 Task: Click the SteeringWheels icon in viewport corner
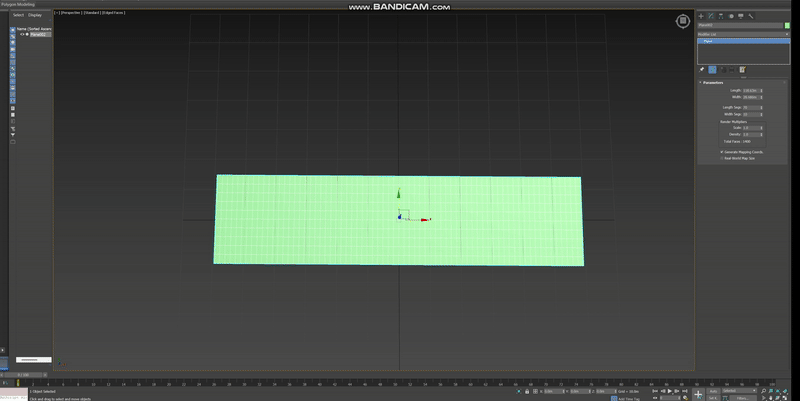[x=683, y=21]
